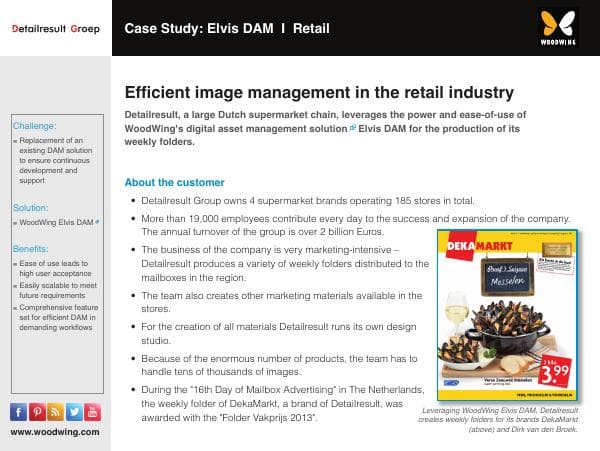Click the red YouTube icon
This screenshot has height=451, width=600.
[91, 411]
